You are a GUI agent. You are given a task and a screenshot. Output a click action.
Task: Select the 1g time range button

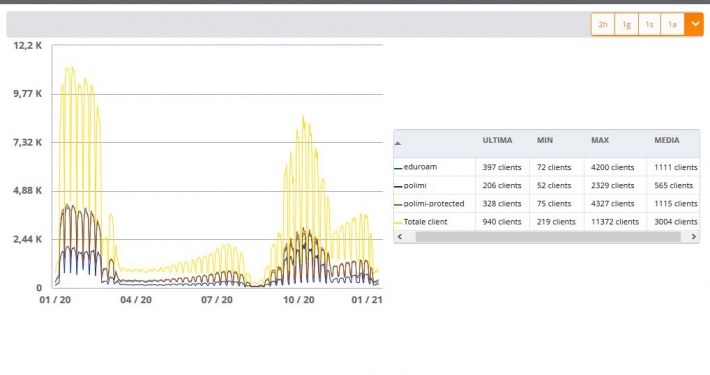click(626, 24)
